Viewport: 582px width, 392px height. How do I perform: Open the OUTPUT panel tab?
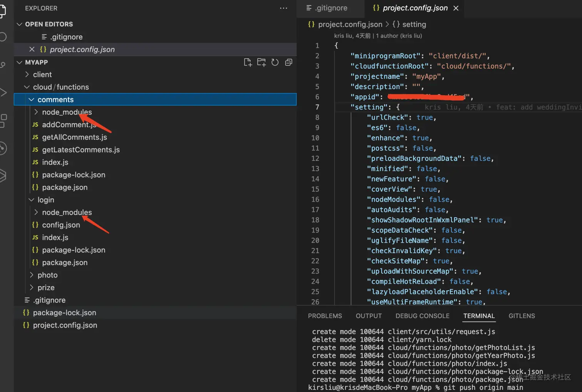pyautogui.click(x=369, y=316)
